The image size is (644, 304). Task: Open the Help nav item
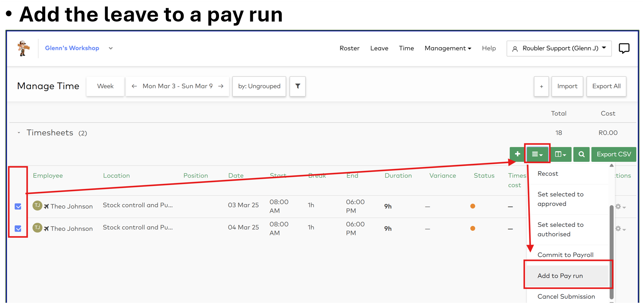(x=489, y=48)
